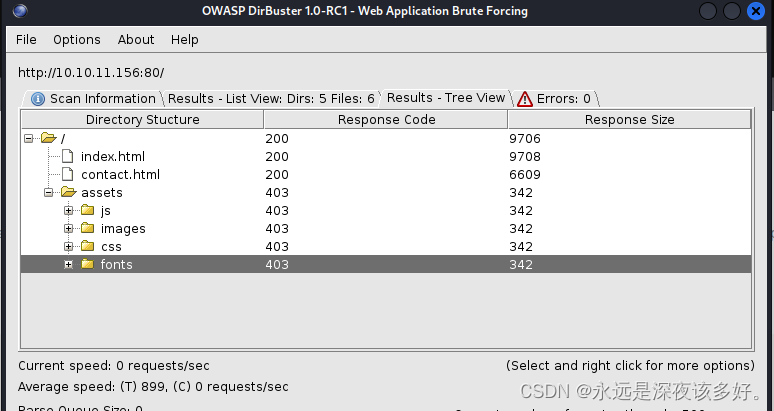Expand the js folder node
This screenshot has width=774, height=411.
click(69, 211)
